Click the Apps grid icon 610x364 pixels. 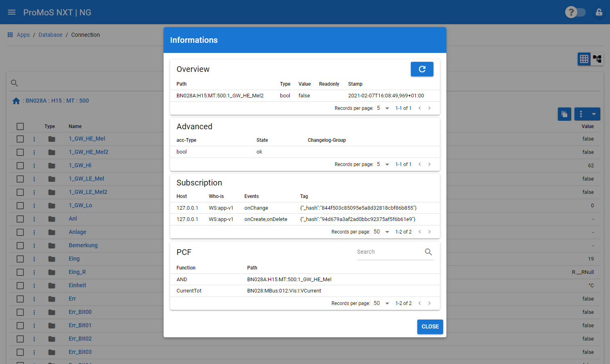(x=10, y=35)
